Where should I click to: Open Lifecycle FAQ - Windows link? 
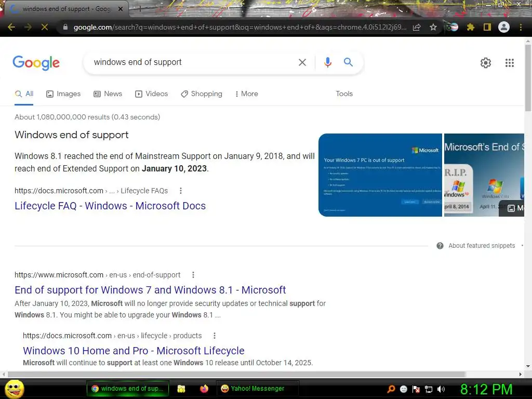click(x=110, y=206)
